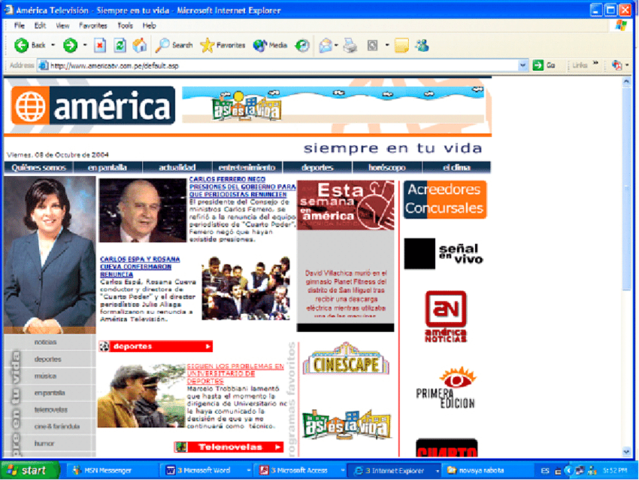Click the Edit page toolbar icon
Viewport: 639px width, 480px height.
[372, 45]
